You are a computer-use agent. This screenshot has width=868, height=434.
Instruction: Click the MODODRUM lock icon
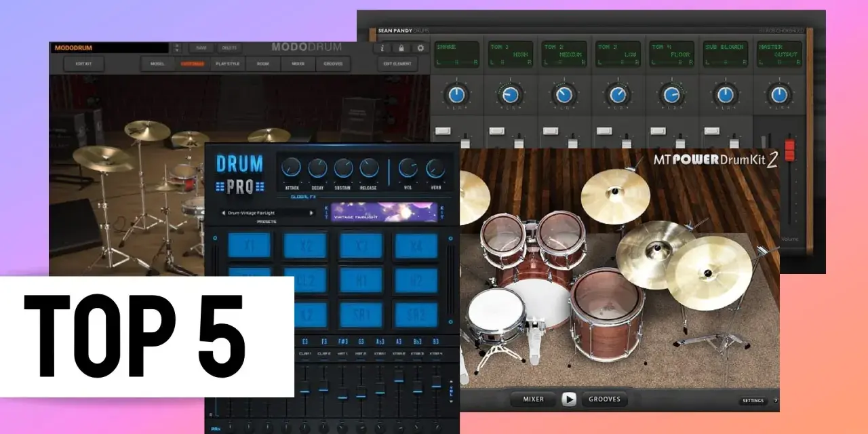tap(401, 48)
